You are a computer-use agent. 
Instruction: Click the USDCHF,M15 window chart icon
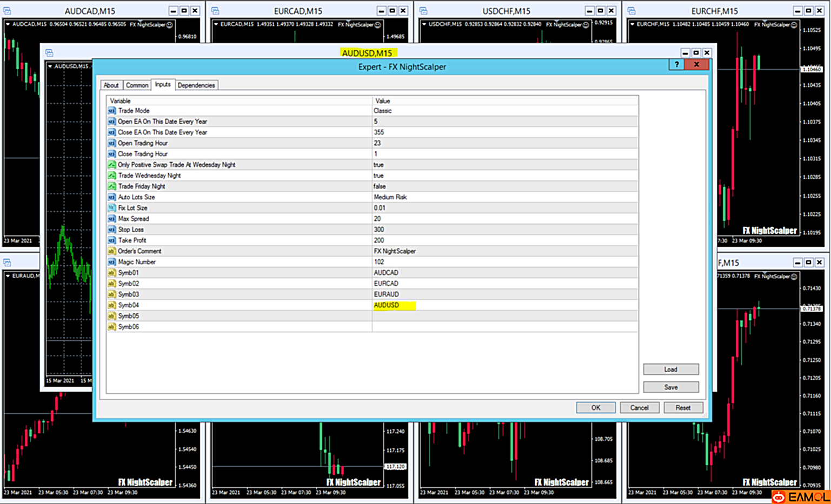pos(423,11)
